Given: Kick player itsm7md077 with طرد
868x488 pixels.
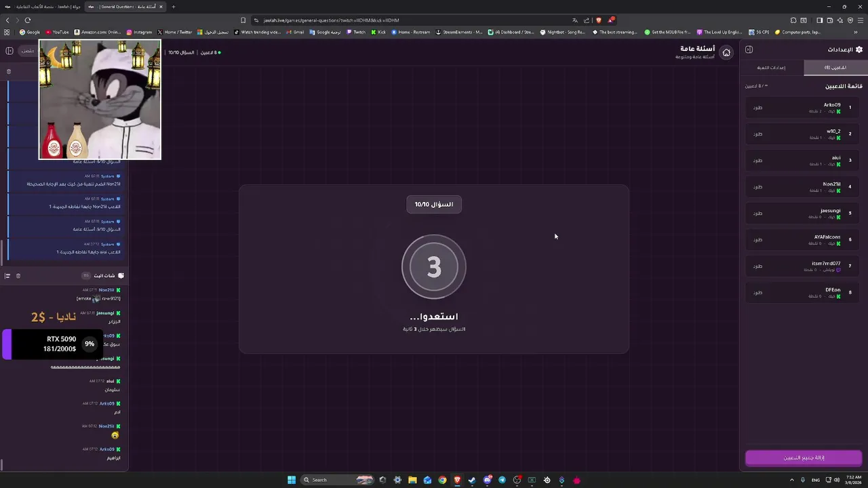Looking at the screenshot, I should pyautogui.click(x=757, y=266).
